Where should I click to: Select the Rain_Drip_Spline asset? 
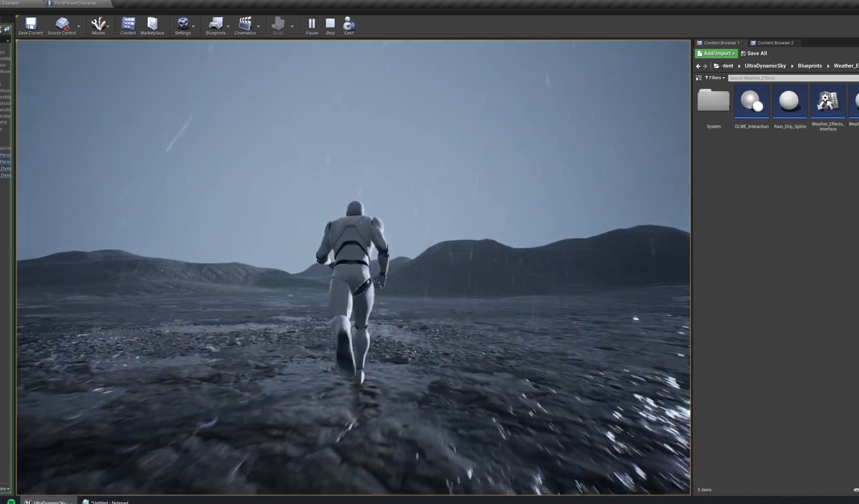(x=790, y=108)
